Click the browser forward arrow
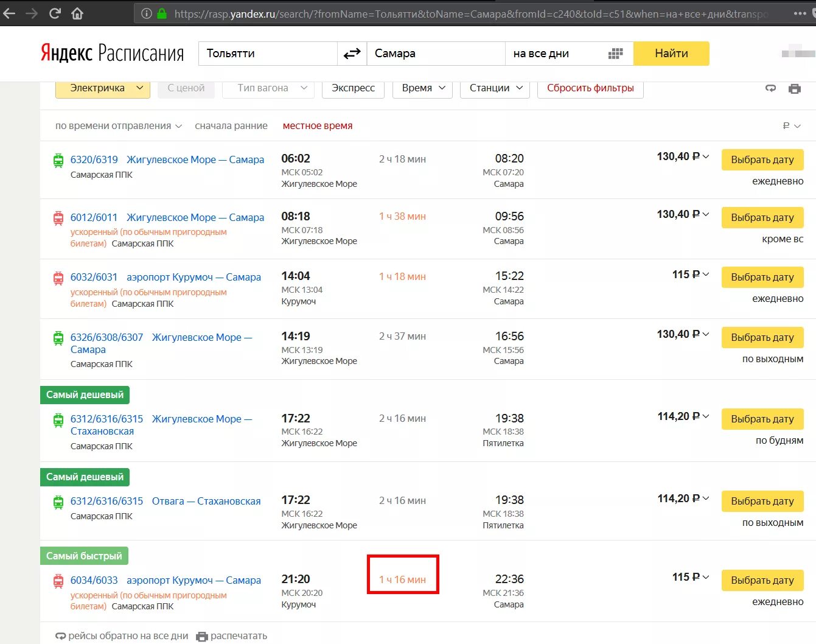 (32, 13)
